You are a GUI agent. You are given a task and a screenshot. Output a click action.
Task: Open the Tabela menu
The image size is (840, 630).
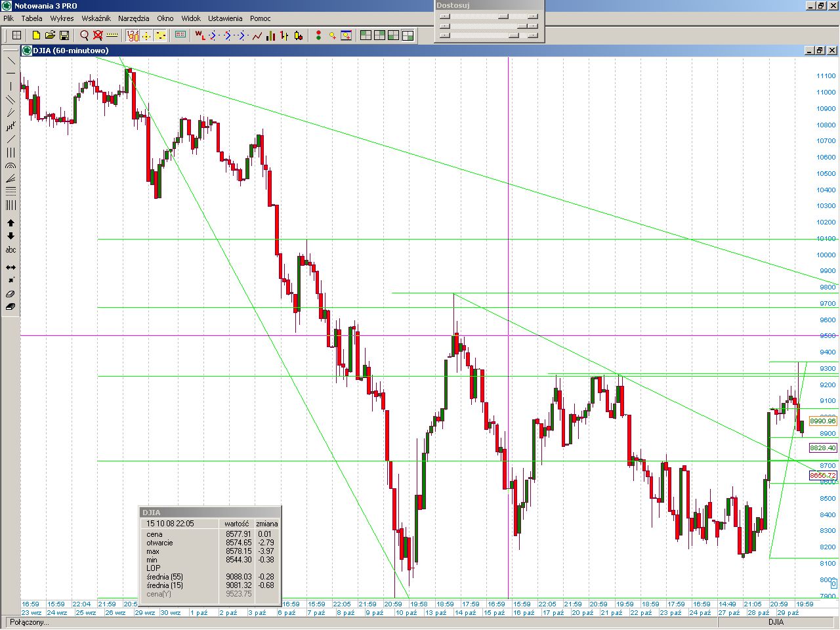[31, 18]
